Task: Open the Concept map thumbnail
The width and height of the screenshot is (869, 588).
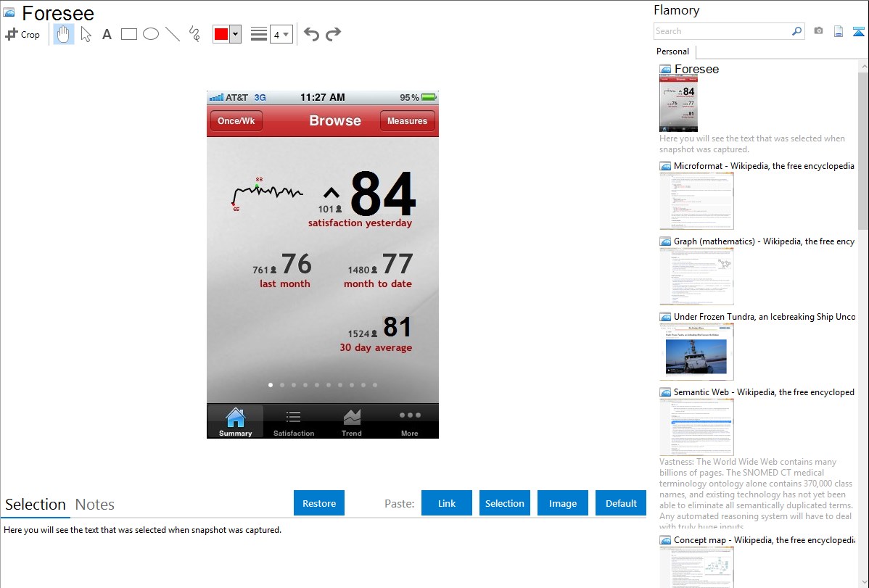Action: [x=696, y=567]
